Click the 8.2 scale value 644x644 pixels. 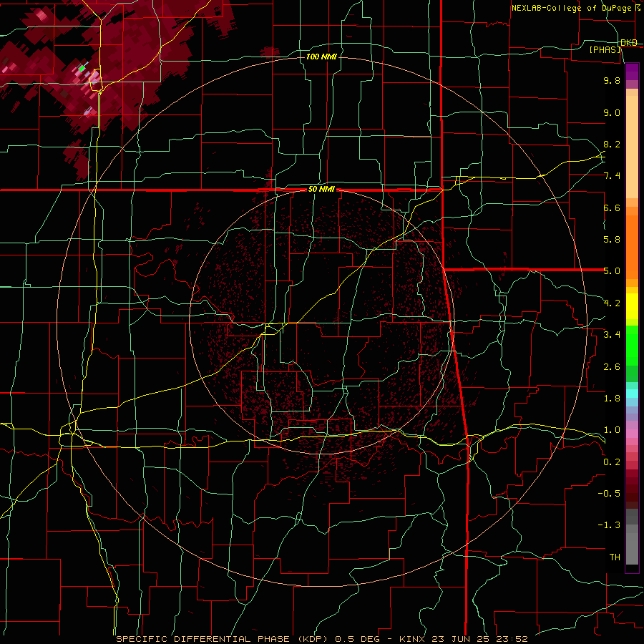click(x=612, y=144)
